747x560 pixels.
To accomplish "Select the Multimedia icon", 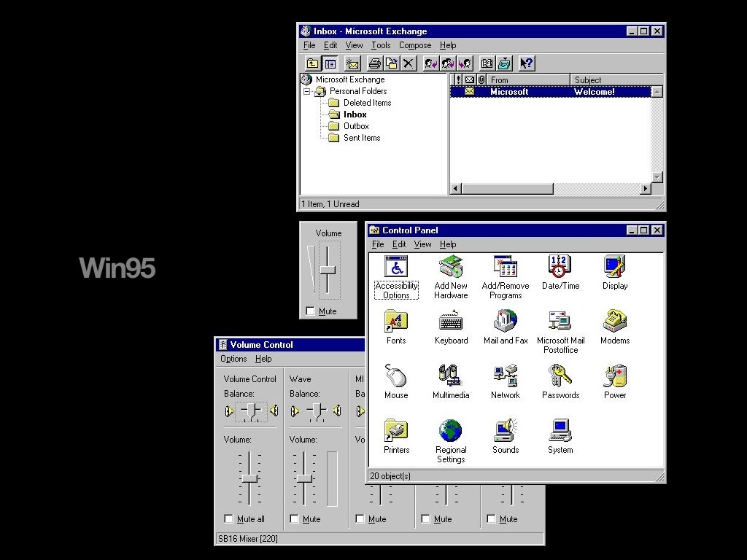I will [451, 382].
